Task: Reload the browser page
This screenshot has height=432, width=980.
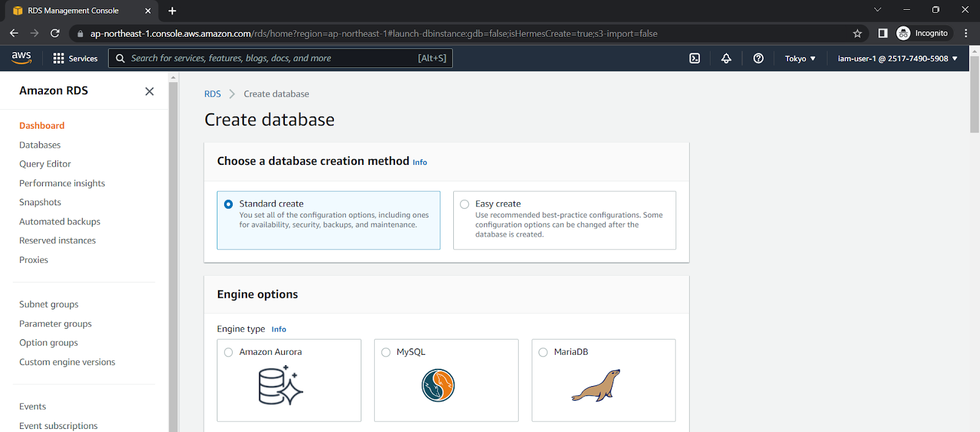Action: pos(55,33)
